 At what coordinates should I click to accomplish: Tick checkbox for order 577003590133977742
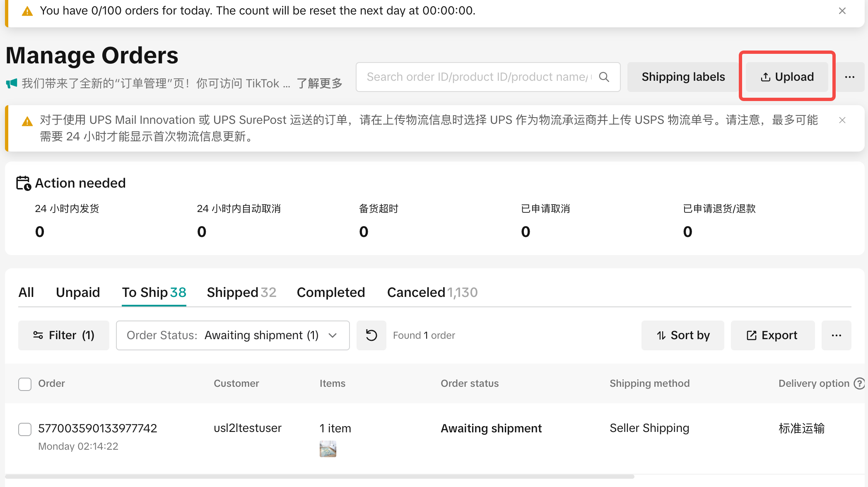pyautogui.click(x=25, y=429)
